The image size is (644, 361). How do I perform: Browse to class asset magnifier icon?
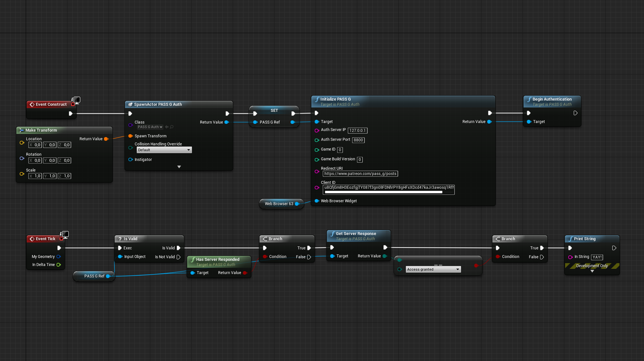[x=172, y=127]
